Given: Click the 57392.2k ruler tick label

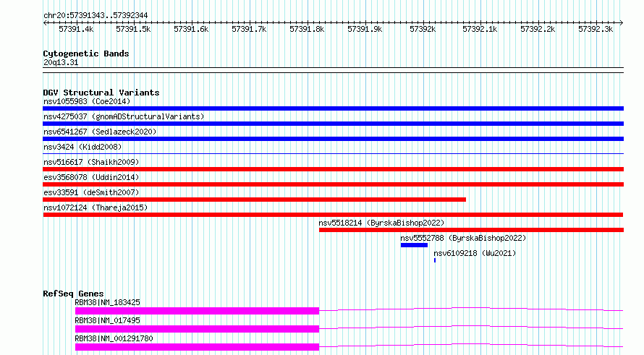Looking at the screenshot, I should click(538, 29).
